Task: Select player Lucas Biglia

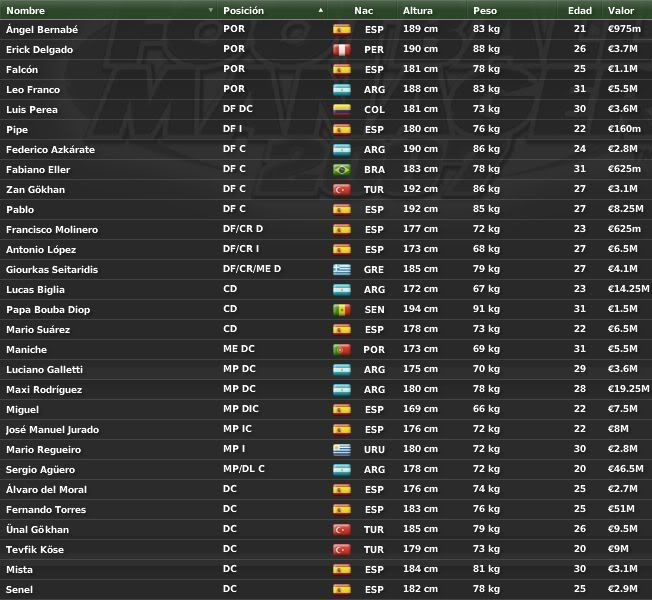Action: (35, 289)
